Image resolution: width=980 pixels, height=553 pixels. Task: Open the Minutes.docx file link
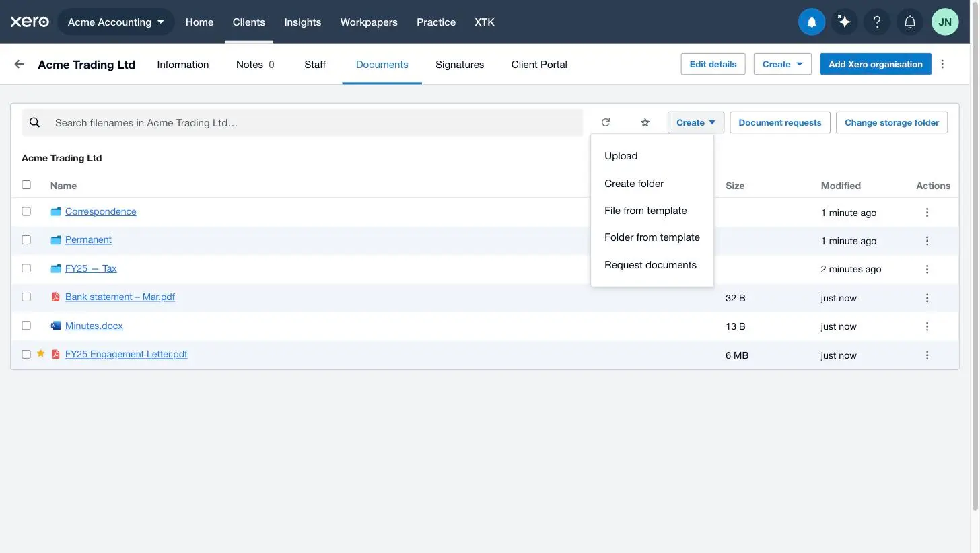click(94, 326)
